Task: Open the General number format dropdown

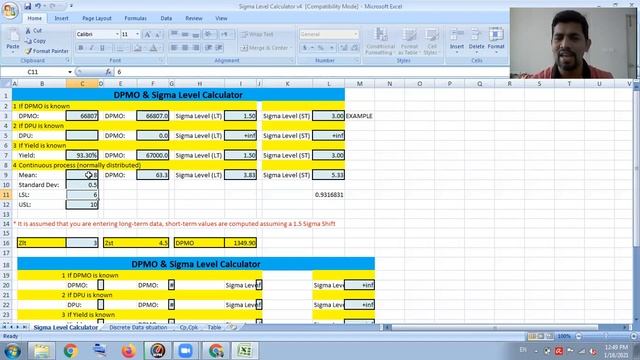Action: pos(356,34)
